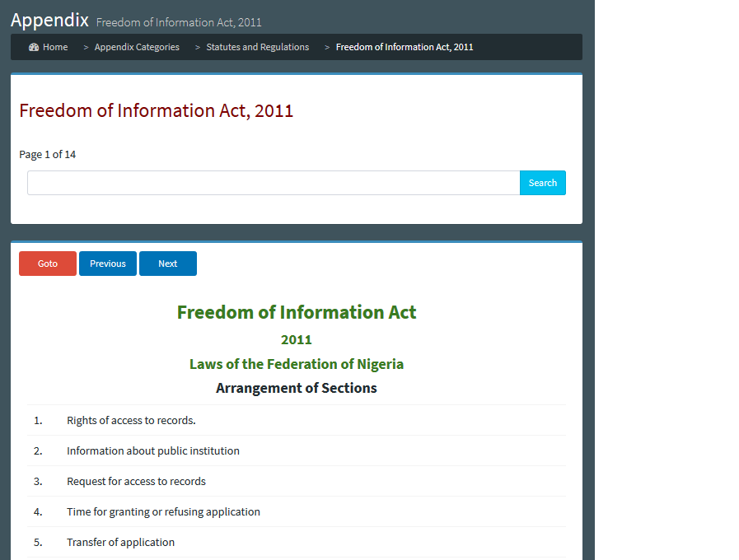Click the Arrangement of Sections heading

[297, 388]
